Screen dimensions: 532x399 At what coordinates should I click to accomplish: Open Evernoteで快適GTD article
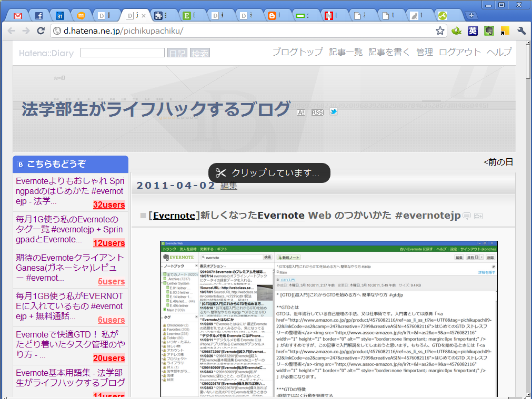pyautogui.click(x=70, y=344)
